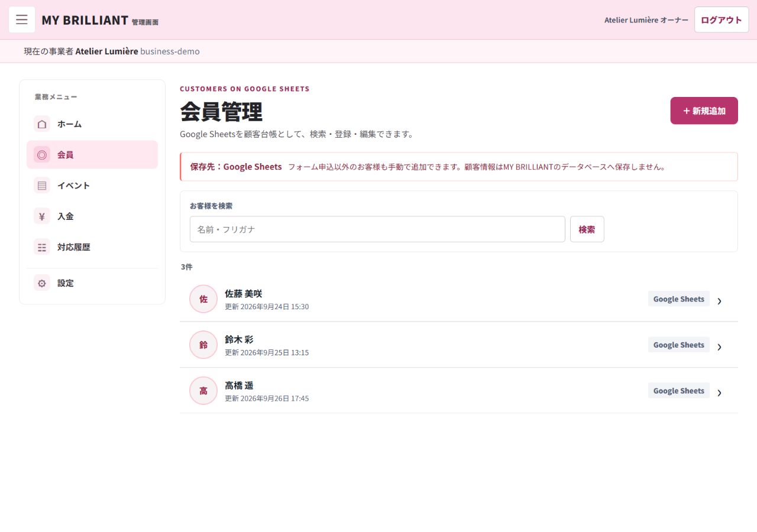Select customer name 鈴木 彩
Image resolution: width=757 pixels, height=532 pixels.
coord(239,340)
